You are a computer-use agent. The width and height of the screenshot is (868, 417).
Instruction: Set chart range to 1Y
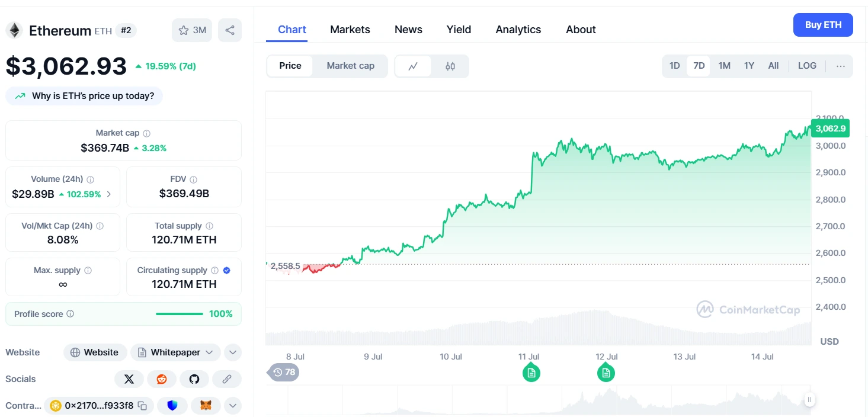click(749, 66)
